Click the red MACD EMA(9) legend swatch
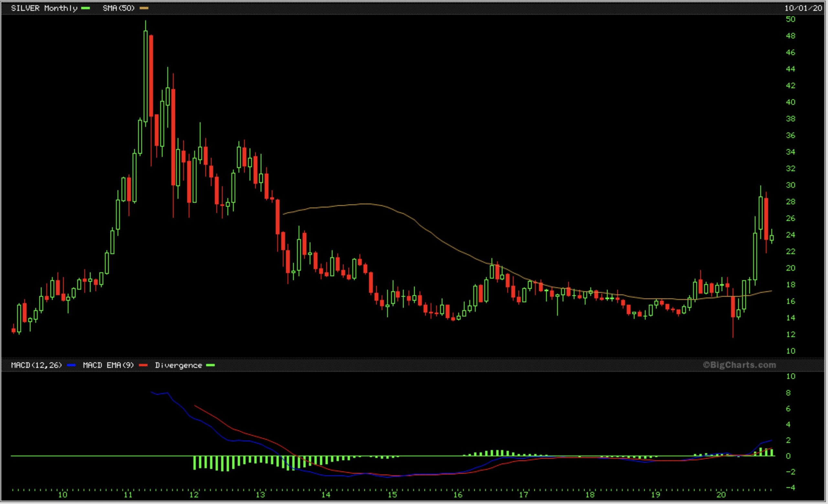The width and height of the screenshot is (828, 504). (144, 365)
